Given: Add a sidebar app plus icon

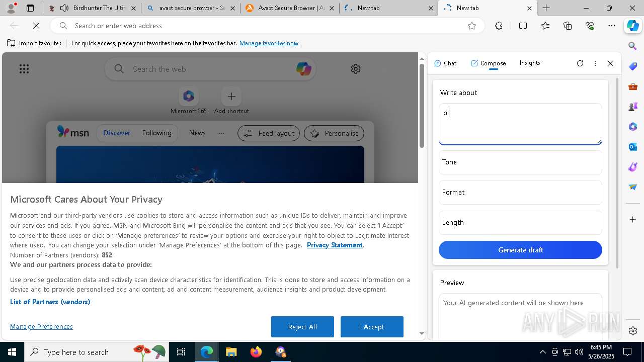Looking at the screenshot, I should pyautogui.click(x=633, y=220).
